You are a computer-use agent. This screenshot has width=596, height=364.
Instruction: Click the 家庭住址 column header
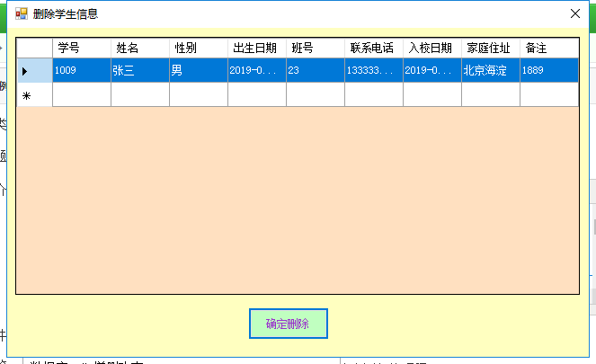[x=491, y=48]
